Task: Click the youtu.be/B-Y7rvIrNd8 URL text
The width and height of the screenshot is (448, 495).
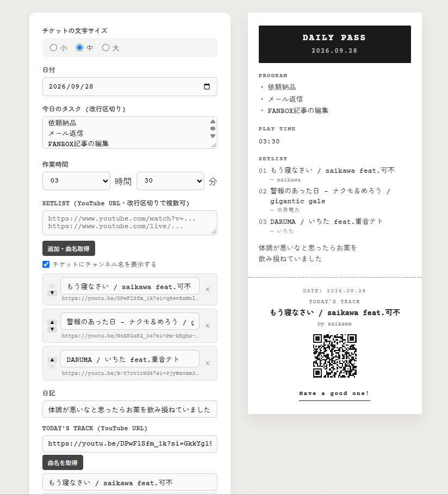Action: tap(130, 373)
